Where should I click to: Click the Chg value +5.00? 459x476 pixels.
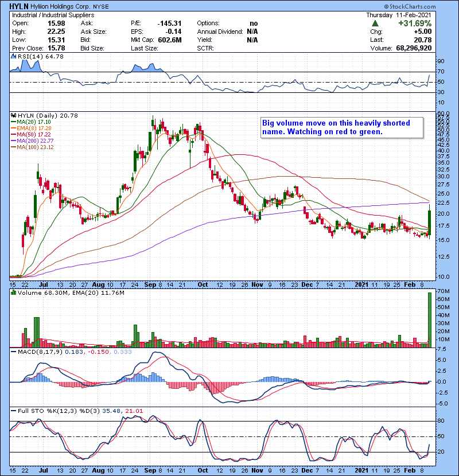coord(422,32)
